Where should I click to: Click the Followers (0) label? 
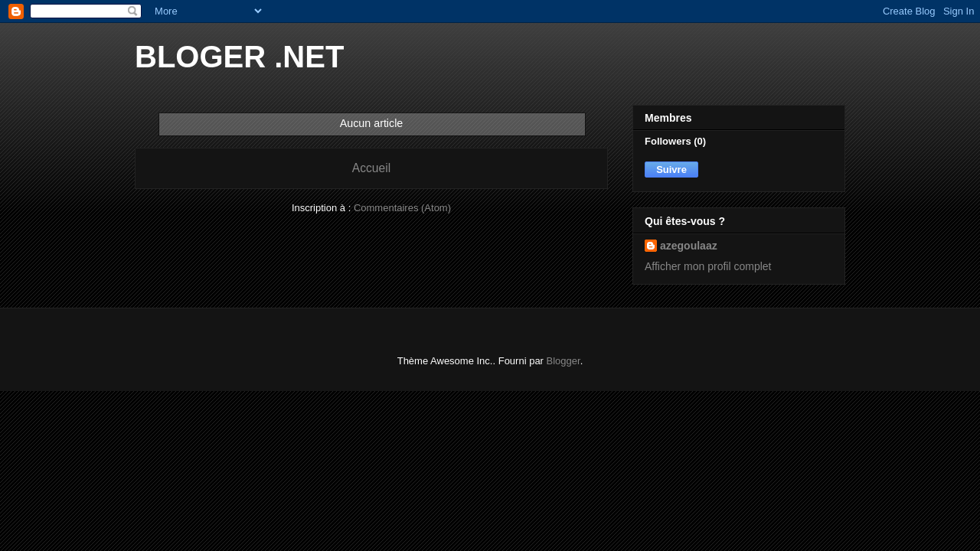(x=675, y=142)
